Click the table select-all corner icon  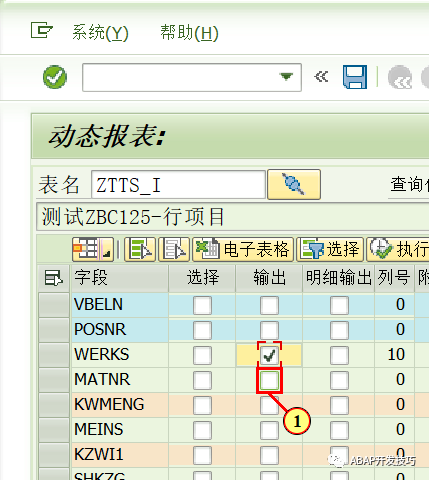[54, 278]
